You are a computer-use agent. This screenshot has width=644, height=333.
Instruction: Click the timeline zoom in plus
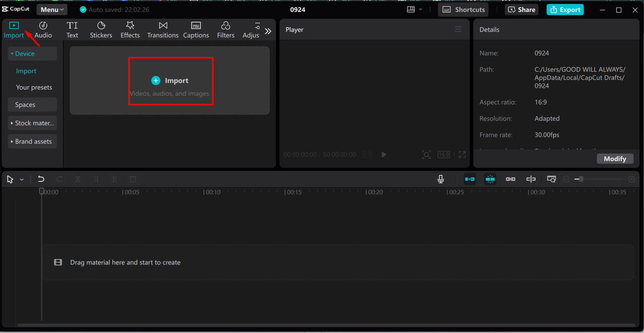click(631, 179)
